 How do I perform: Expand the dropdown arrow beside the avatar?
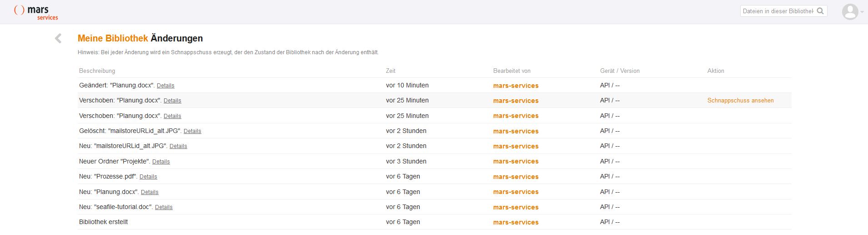click(862, 12)
